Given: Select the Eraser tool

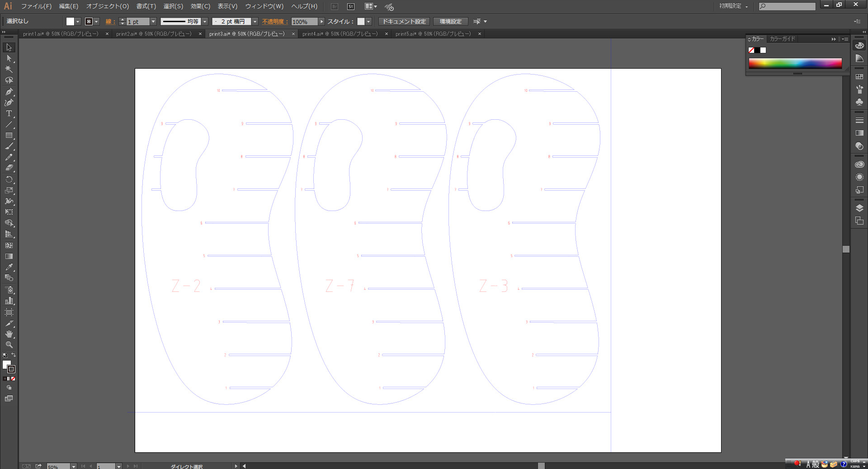Looking at the screenshot, I should point(9,168).
